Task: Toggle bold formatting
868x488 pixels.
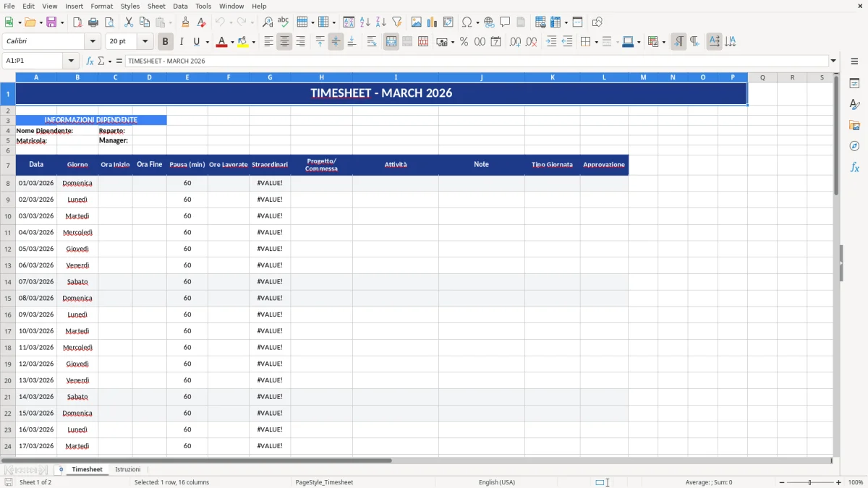Action: (x=165, y=41)
